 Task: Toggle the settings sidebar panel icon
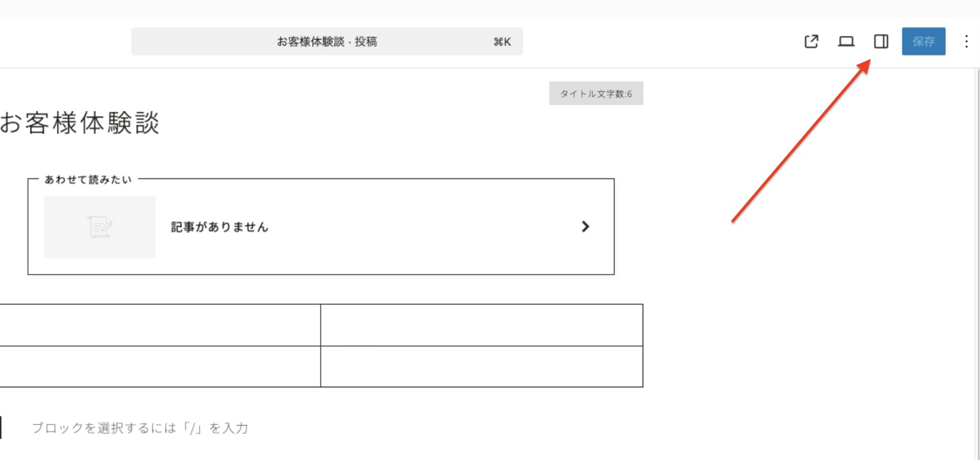[881, 41]
